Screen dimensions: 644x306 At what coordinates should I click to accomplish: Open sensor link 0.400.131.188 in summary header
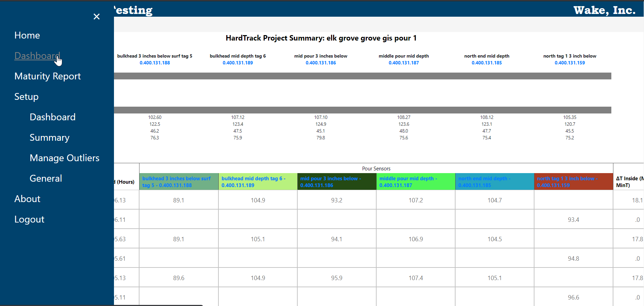click(155, 63)
